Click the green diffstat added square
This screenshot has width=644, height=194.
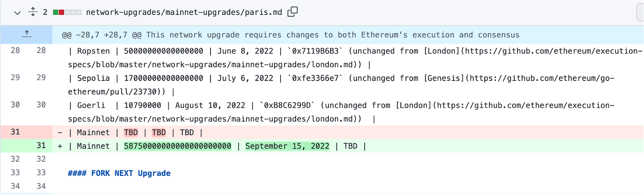(x=56, y=12)
